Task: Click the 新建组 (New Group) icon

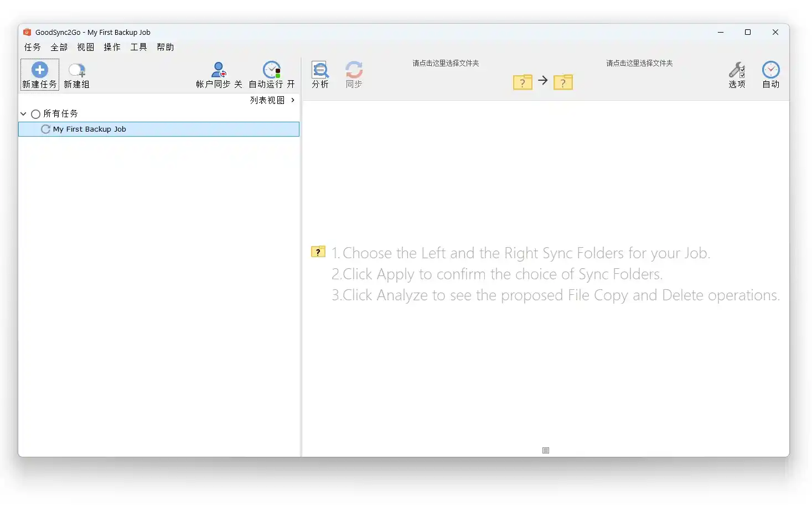Action: pos(76,70)
